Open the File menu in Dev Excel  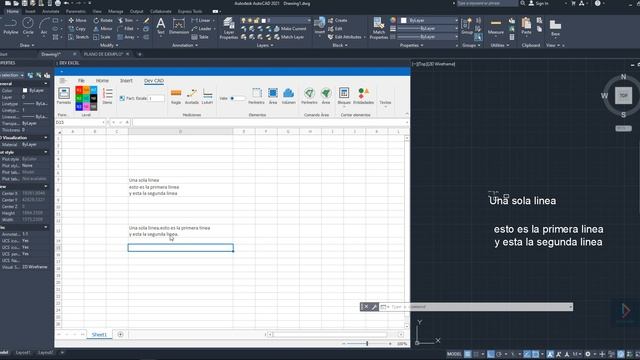point(81,81)
